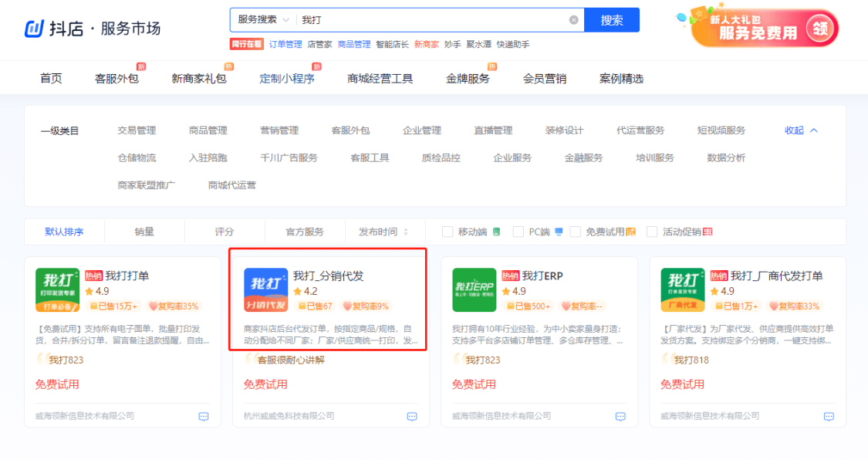Filter by 官方服务
This screenshot has height=460, width=868.
click(x=305, y=232)
